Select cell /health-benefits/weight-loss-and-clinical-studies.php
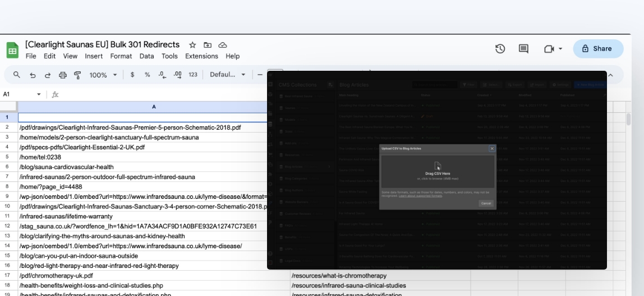The image size is (644, 296). pyautogui.click(x=154, y=285)
